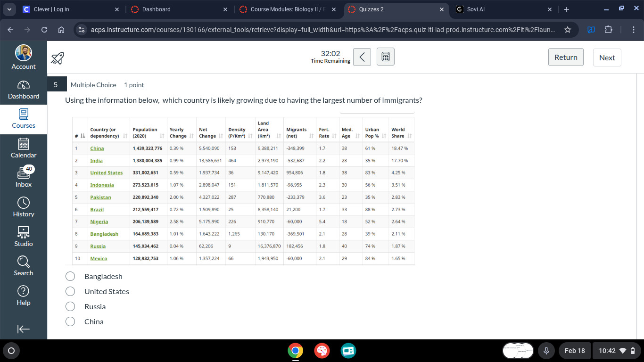
Task: Hide the time remaining panel
Action: [362, 57]
